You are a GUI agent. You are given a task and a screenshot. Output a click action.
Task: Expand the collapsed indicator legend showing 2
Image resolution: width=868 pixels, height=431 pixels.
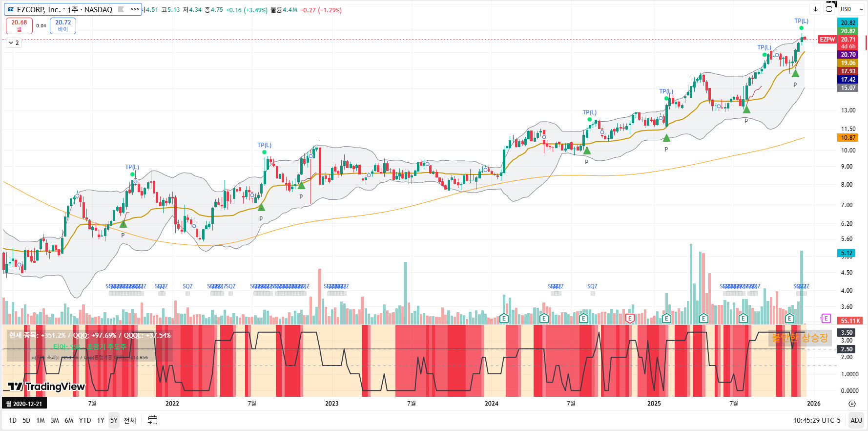[14, 43]
